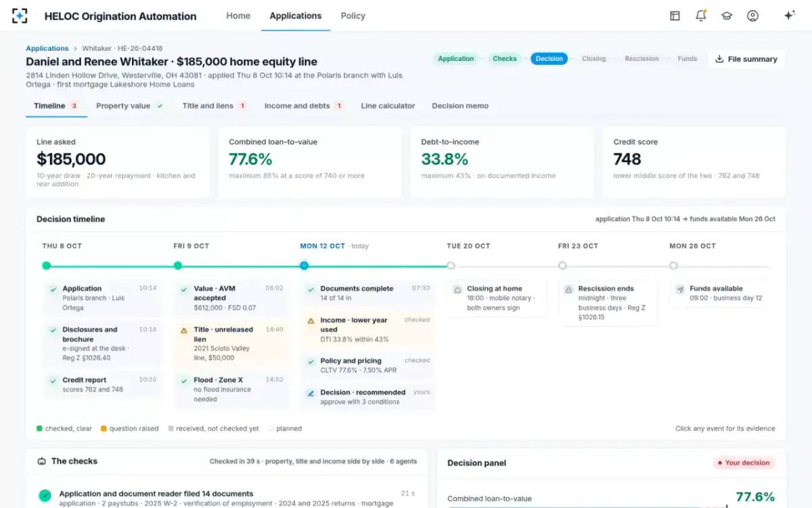812x508 pixels.
Task: Click the Applications breadcrumb link
Action: (x=47, y=49)
